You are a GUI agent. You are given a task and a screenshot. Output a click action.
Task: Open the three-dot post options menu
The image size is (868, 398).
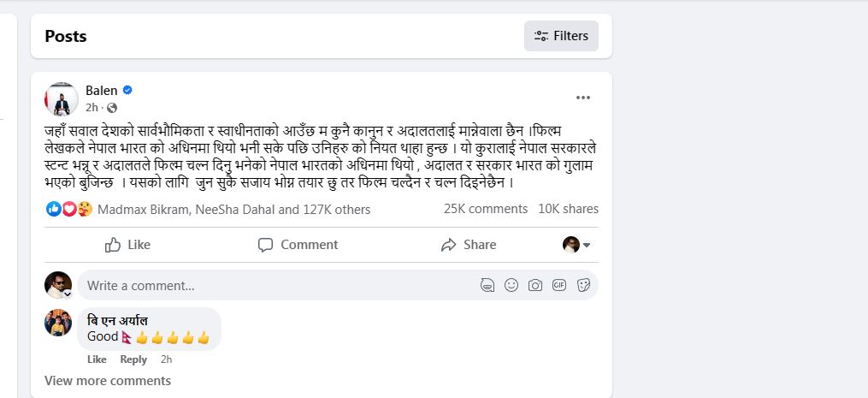[583, 98]
